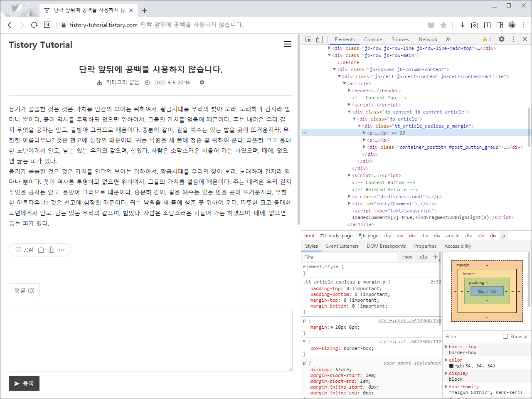The width and height of the screenshot is (532, 399).
Task: Expand the selected p element
Action: [365, 133]
